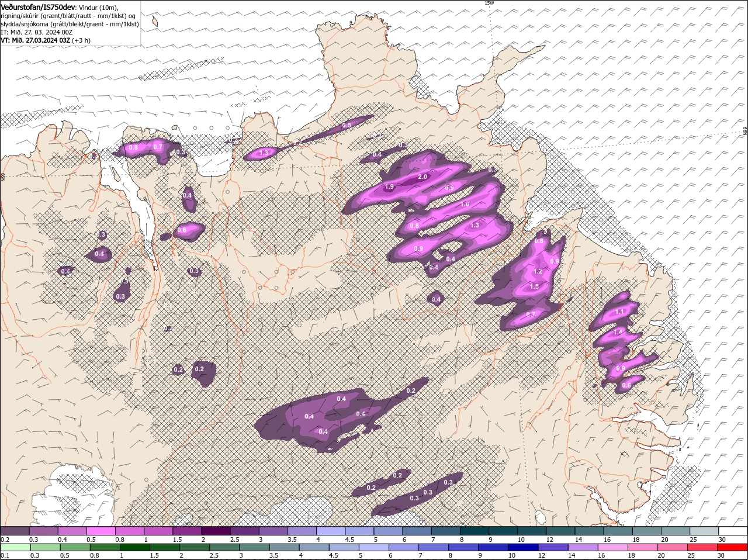Viewport: 748px width, 560px height.
Task: Pick the darkest green 1–1.5 rain swatch
Action: pos(136,548)
